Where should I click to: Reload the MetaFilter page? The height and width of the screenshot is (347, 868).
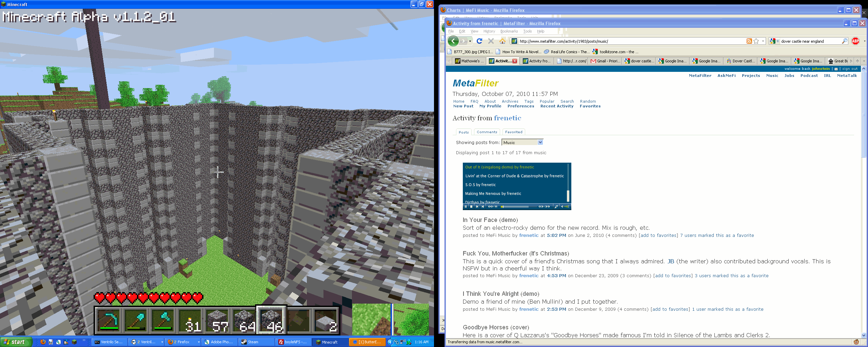[479, 41]
